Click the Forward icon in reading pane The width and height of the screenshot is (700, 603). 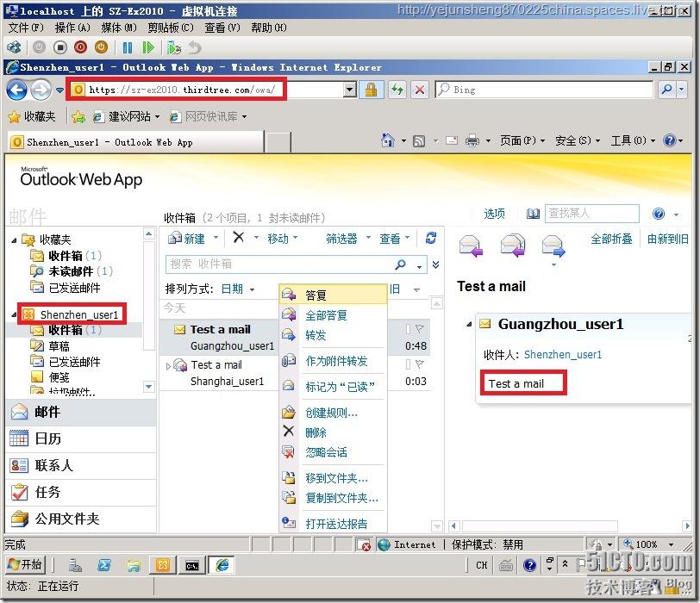[x=553, y=246]
